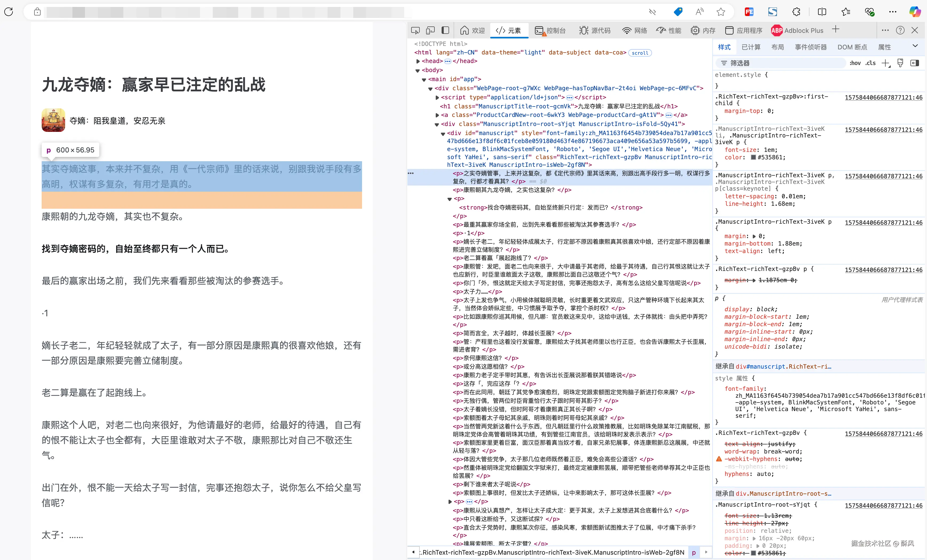Open the paintbrush rendering emulation tool
927x560 pixels.
pyautogui.click(x=900, y=63)
